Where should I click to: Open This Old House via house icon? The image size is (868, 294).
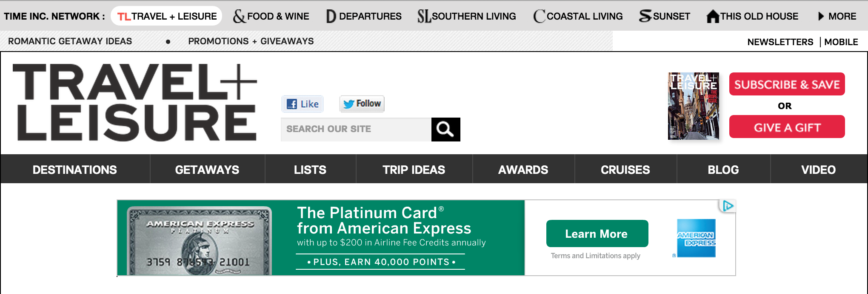713,16
